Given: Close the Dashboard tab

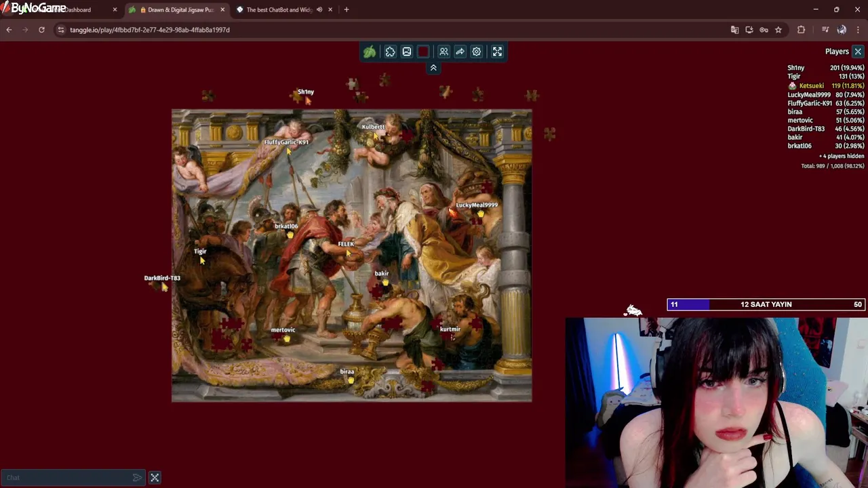Looking at the screenshot, I should (115, 9).
